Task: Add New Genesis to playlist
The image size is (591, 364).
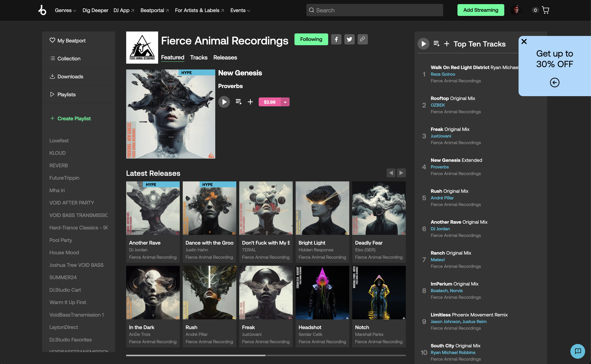Action: pyautogui.click(x=250, y=102)
